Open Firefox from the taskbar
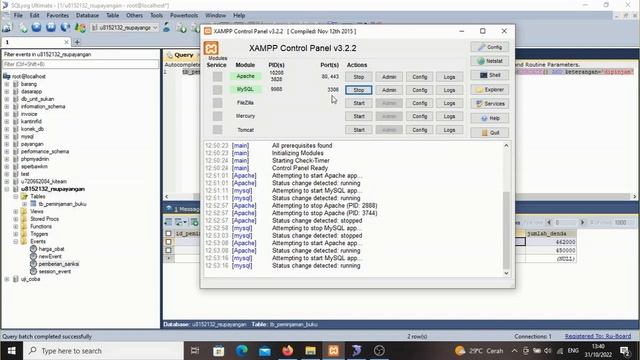This screenshot has width=640, height=360. point(288,351)
